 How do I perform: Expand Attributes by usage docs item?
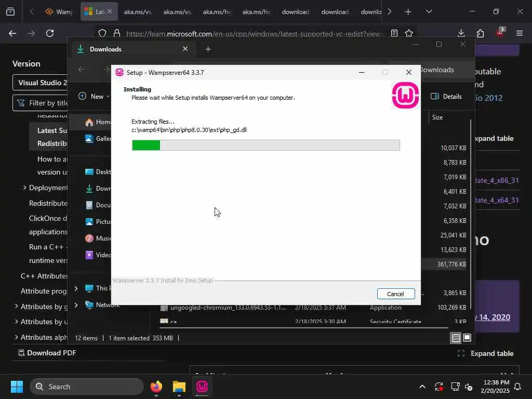16,322
